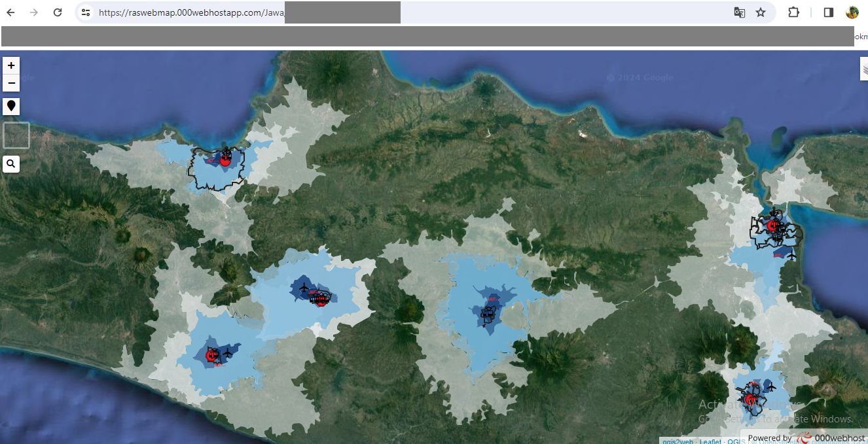Select the zoom-to-extent rectangle control
Screen dimensions: 868x444
16,135
